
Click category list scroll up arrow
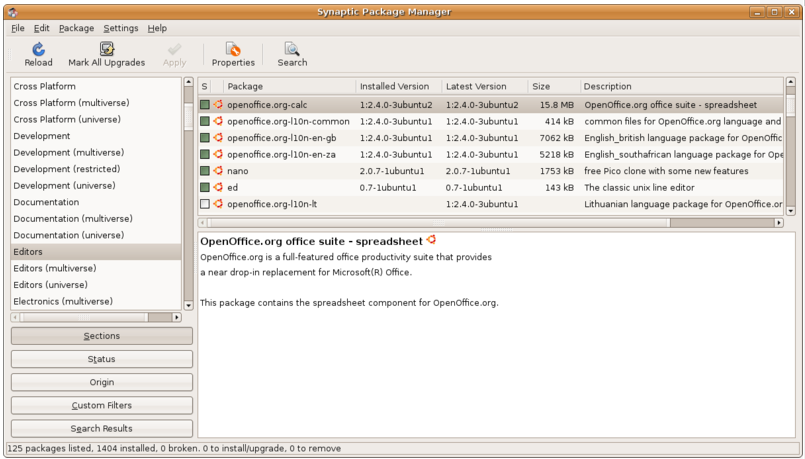(x=188, y=82)
